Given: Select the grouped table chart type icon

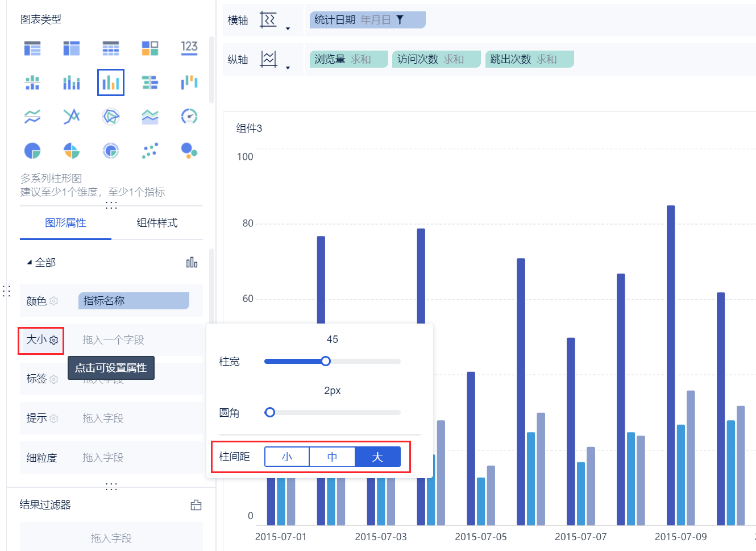Looking at the screenshot, I should (x=32, y=48).
